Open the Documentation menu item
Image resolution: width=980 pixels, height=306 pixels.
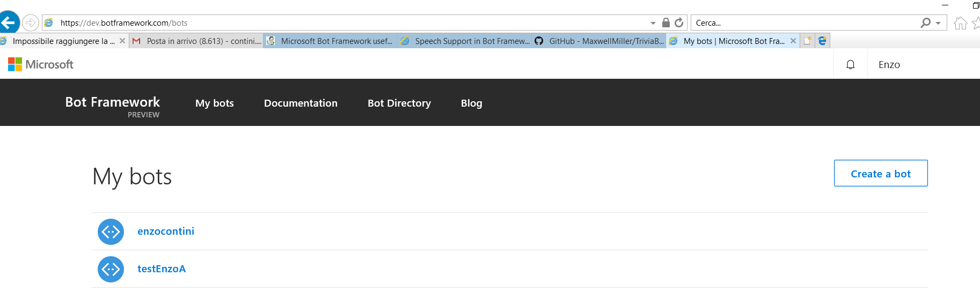(301, 103)
